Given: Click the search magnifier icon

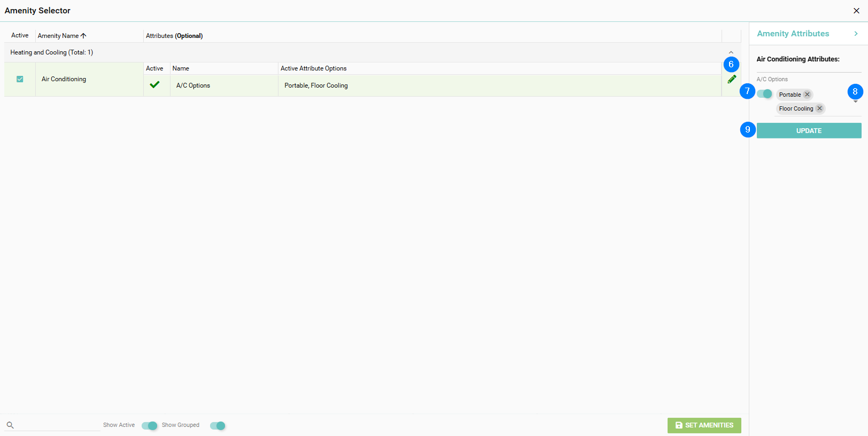Looking at the screenshot, I should click(10, 425).
